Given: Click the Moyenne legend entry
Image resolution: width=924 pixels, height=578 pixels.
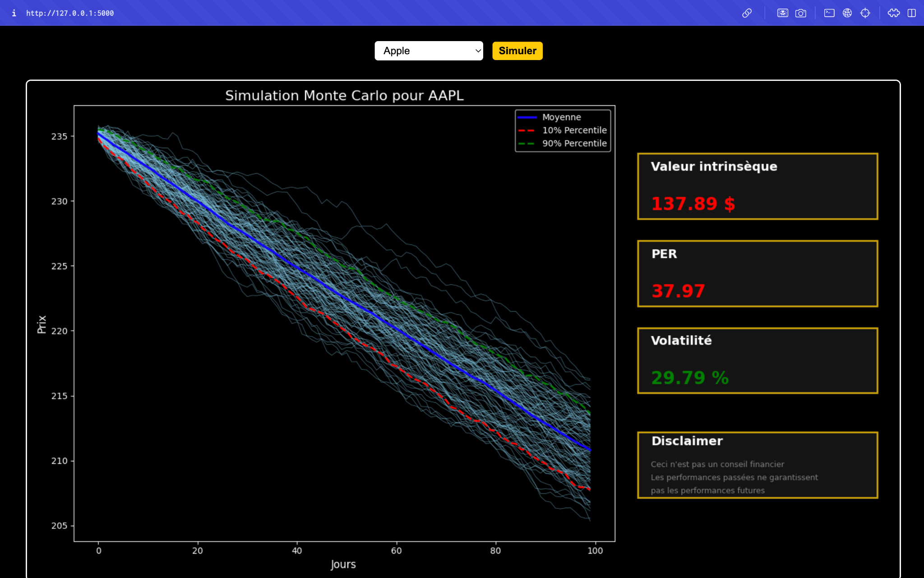Looking at the screenshot, I should (x=561, y=117).
